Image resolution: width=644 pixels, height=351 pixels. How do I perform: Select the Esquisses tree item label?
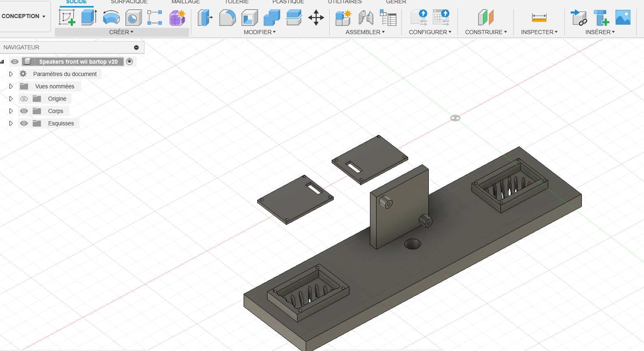click(x=61, y=123)
